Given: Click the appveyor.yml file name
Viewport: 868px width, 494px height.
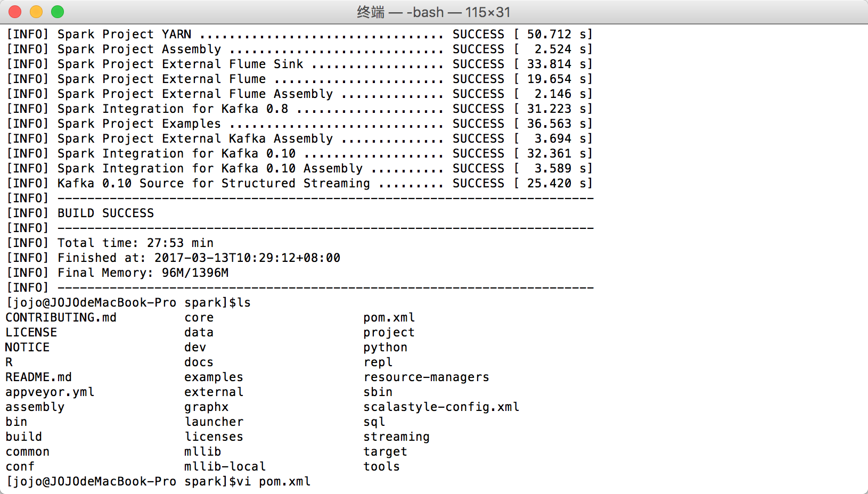Looking at the screenshot, I should (x=50, y=392).
